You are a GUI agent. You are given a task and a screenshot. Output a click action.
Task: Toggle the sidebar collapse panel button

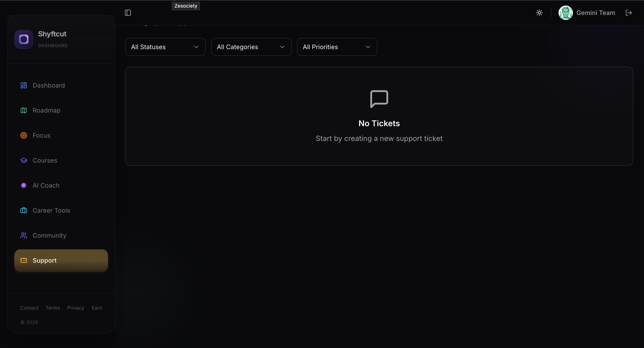(128, 13)
